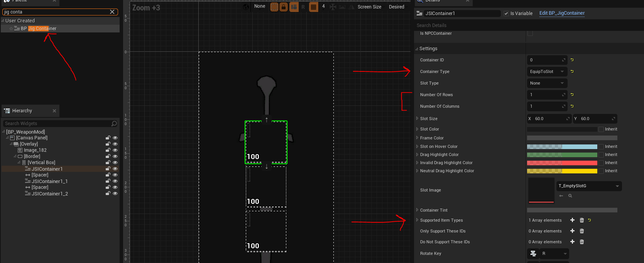The width and height of the screenshot is (644, 263).
Task: Toggle the layout lock icon
Action: coord(284,7)
